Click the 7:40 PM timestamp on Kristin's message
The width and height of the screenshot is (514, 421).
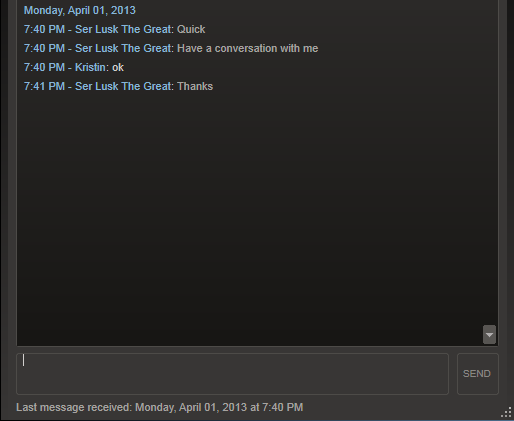point(44,67)
